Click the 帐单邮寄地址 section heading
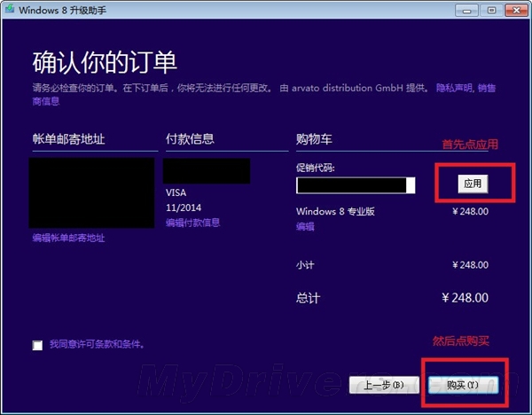 (68, 139)
